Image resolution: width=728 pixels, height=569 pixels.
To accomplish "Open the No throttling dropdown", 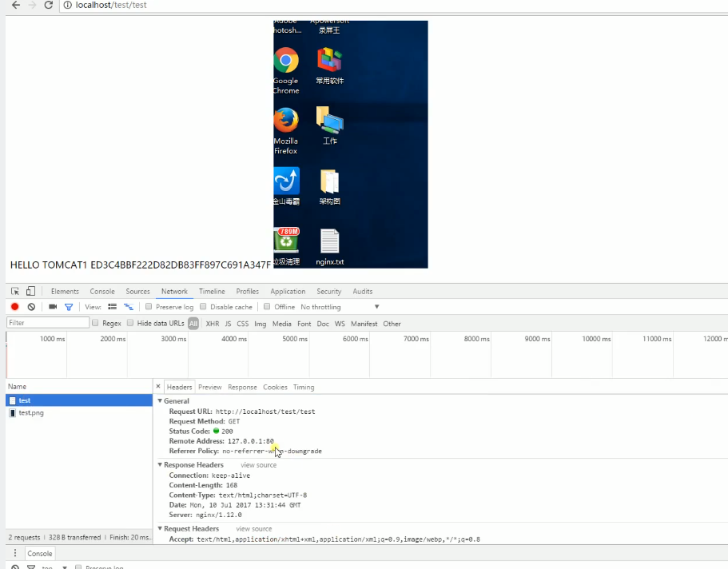I will coord(340,307).
